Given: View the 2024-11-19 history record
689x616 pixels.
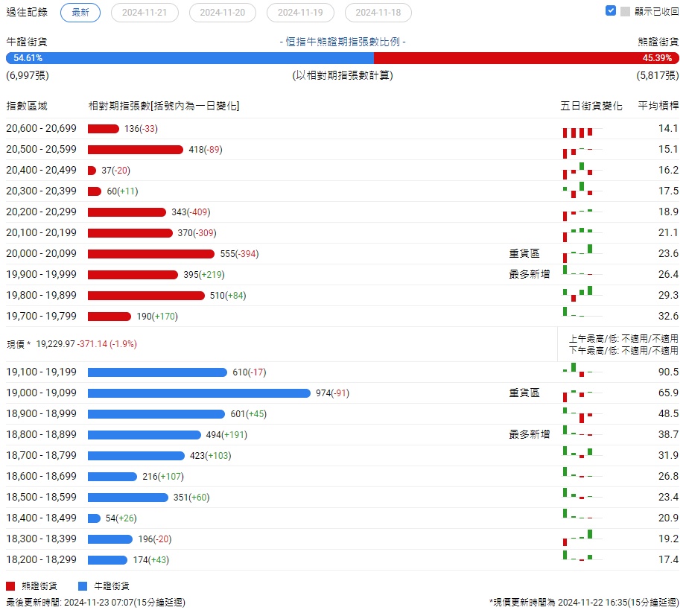Looking at the screenshot, I should [300, 13].
